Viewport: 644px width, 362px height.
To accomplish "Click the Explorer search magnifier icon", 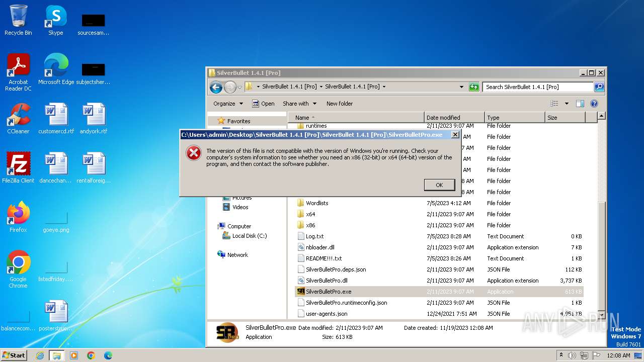I will [599, 87].
